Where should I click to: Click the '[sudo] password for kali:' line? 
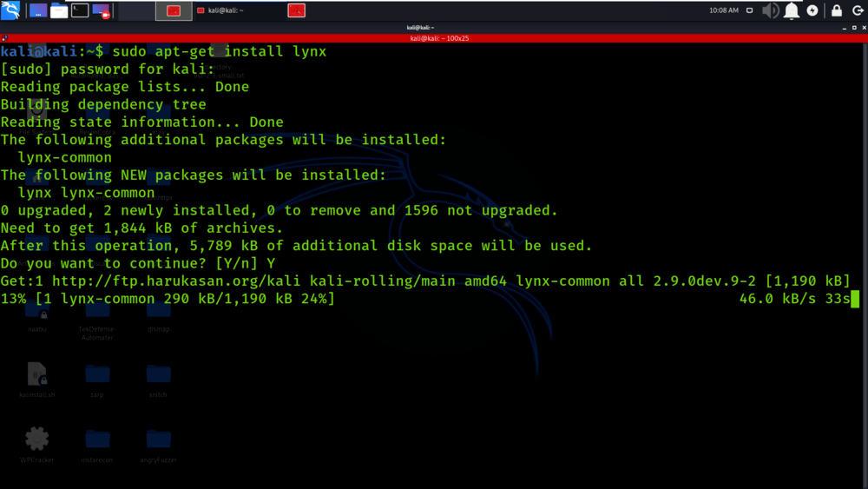(x=108, y=69)
